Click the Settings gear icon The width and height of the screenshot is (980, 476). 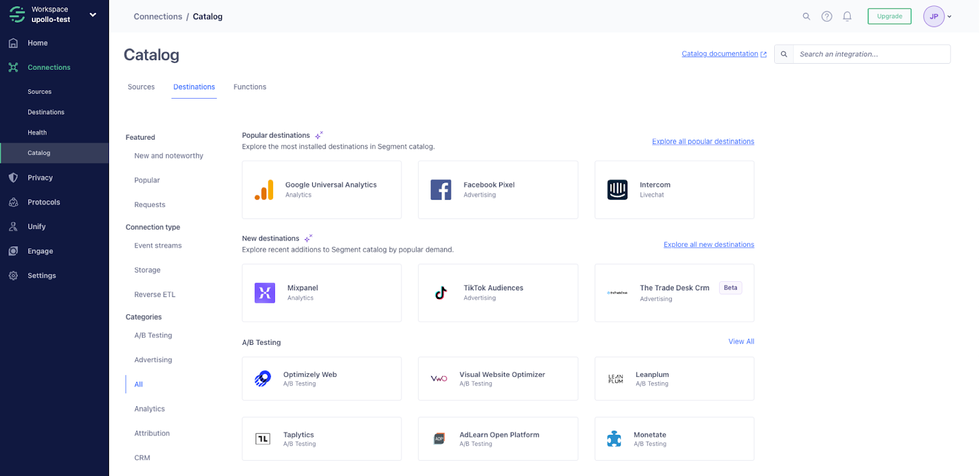click(x=13, y=276)
